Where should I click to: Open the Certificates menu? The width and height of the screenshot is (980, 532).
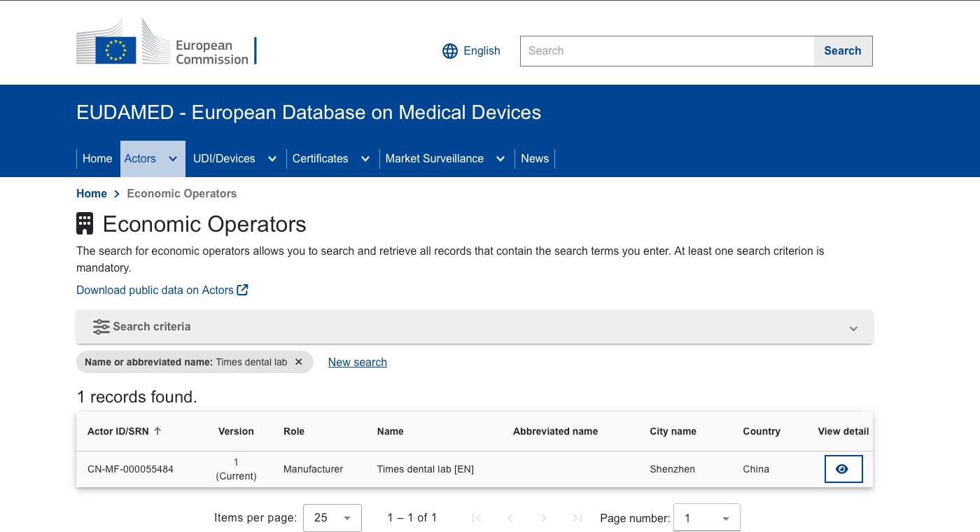(330, 159)
